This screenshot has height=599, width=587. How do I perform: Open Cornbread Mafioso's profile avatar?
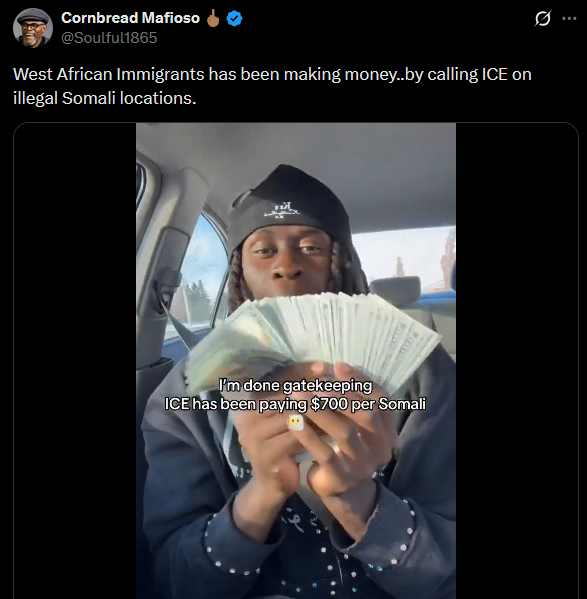pyautogui.click(x=32, y=28)
